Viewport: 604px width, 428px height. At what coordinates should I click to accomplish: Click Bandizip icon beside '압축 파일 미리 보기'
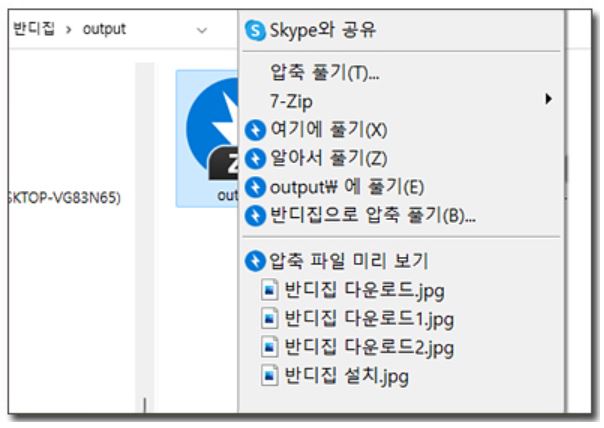[x=255, y=261]
